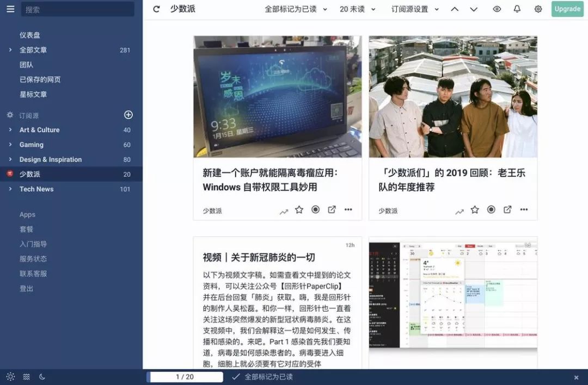
Task: Expand the 全部文章 chevron
Action: pyautogui.click(x=10, y=50)
